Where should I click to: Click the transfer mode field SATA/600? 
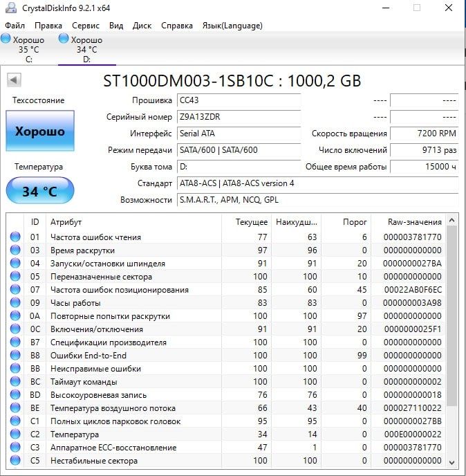[x=239, y=150]
